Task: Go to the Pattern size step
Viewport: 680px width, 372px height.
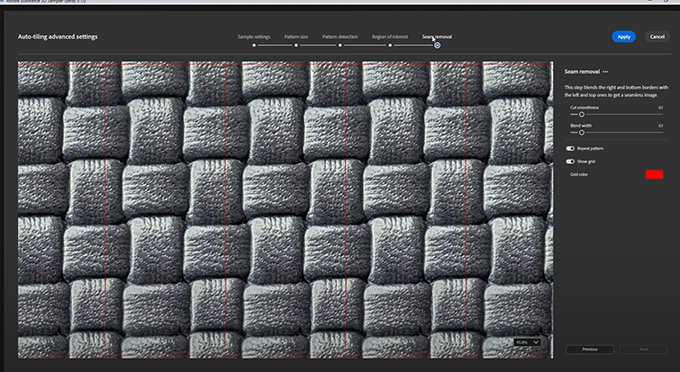Action: pyautogui.click(x=296, y=37)
